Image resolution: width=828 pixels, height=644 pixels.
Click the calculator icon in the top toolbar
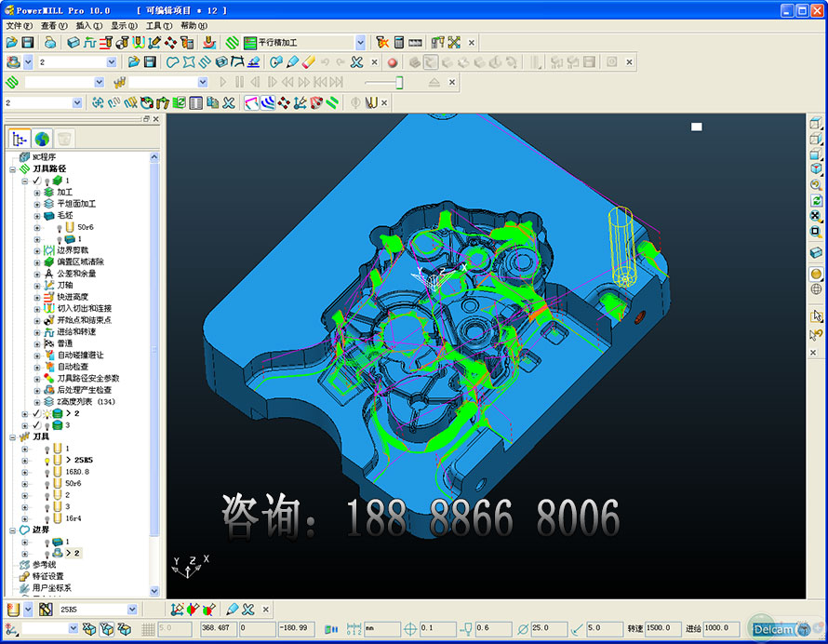[398, 43]
